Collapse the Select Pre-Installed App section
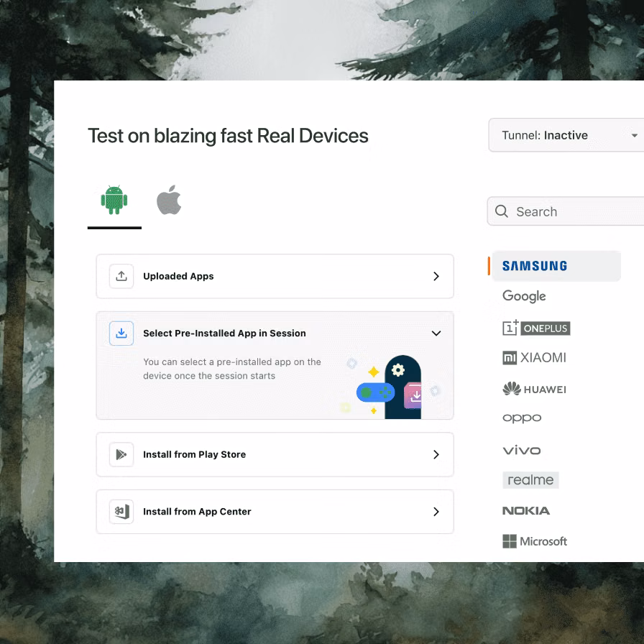The height and width of the screenshot is (644, 644). (436, 333)
